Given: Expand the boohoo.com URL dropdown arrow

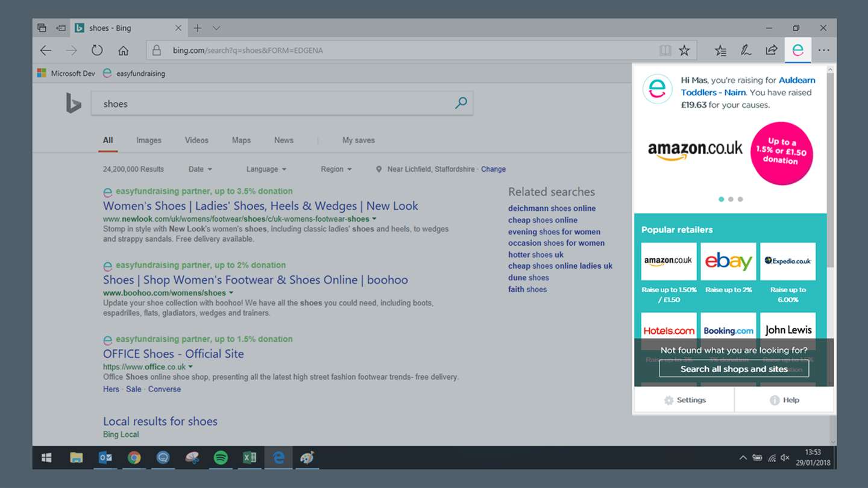Looking at the screenshot, I should click(231, 293).
